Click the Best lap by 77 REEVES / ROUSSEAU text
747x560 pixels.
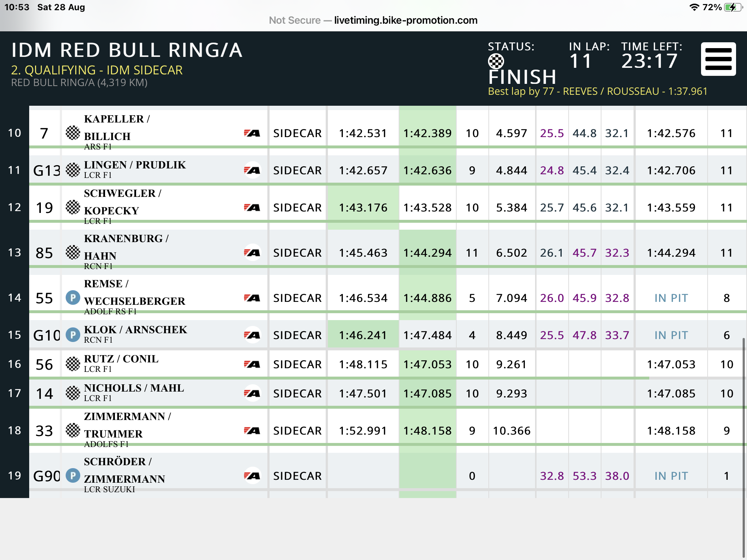pos(597,91)
